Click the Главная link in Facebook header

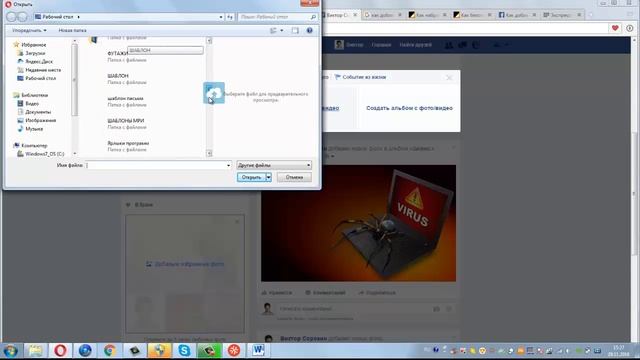[381, 45]
